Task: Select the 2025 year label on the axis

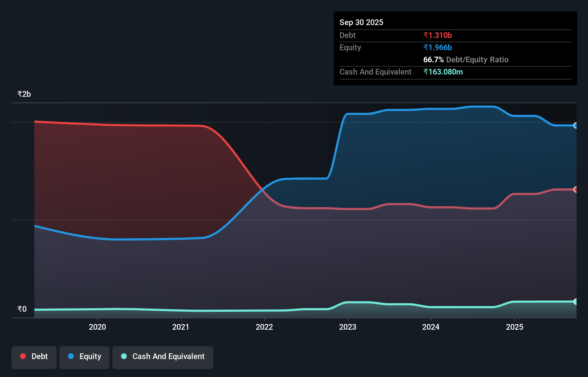Action: 515,327
